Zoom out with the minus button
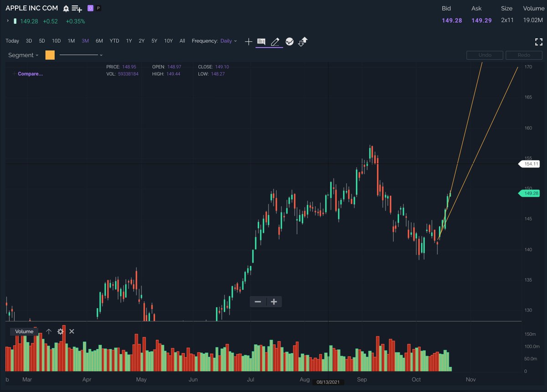The width and height of the screenshot is (547, 392). (x=258, y=302)
